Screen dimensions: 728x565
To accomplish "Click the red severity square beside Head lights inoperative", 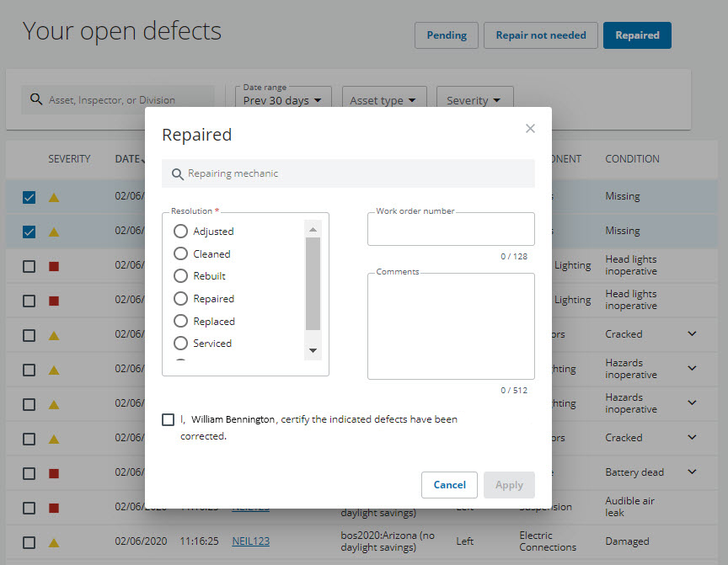I will pos(52,264).
